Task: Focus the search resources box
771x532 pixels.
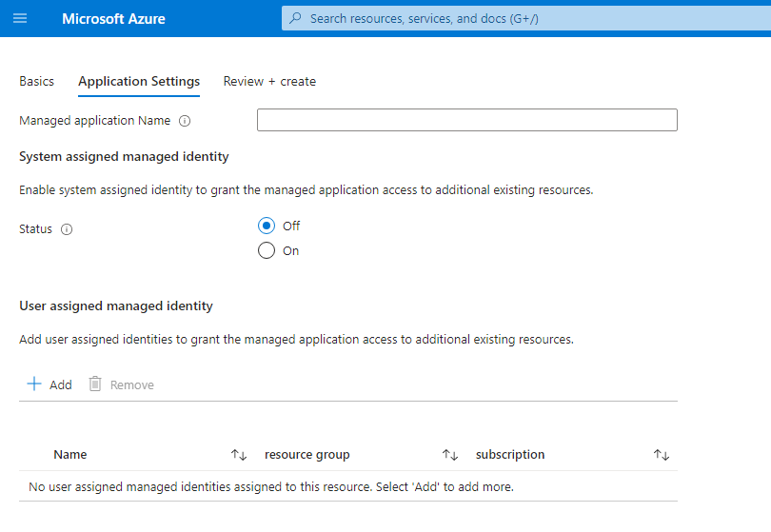Action: (x=524, y=18)
